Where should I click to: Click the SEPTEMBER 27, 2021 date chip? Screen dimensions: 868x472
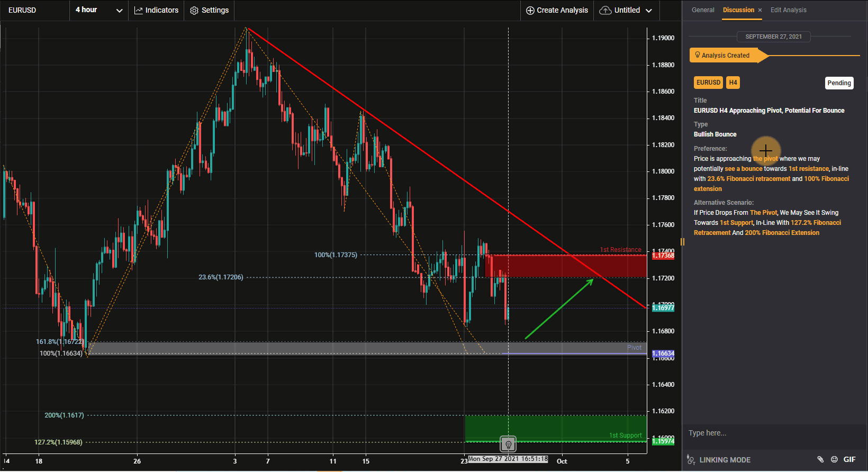[x=773, y=37]
